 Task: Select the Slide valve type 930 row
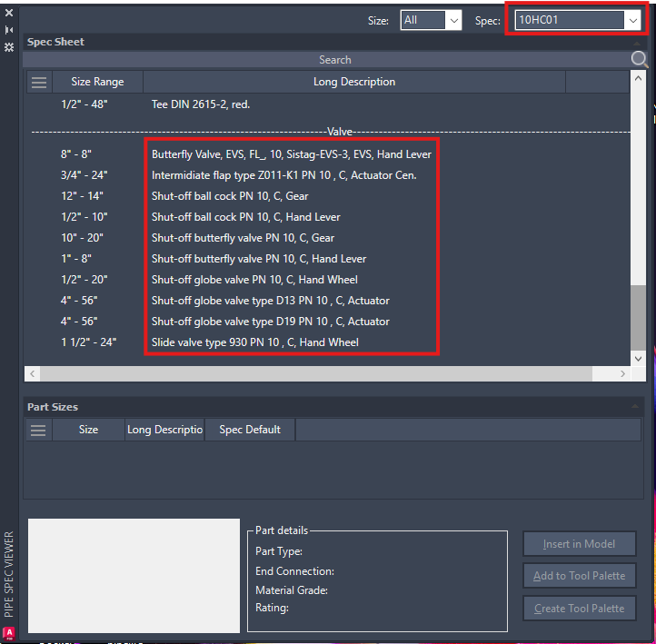254,342
